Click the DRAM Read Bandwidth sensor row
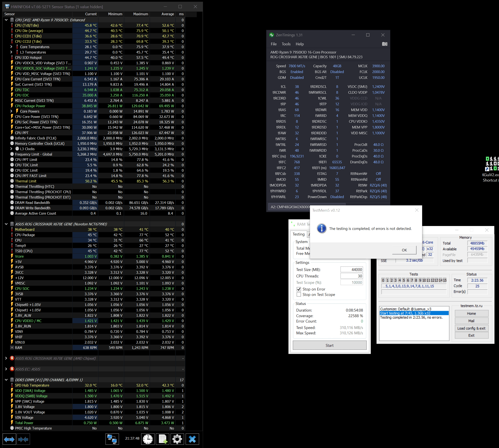 (93, 202)
